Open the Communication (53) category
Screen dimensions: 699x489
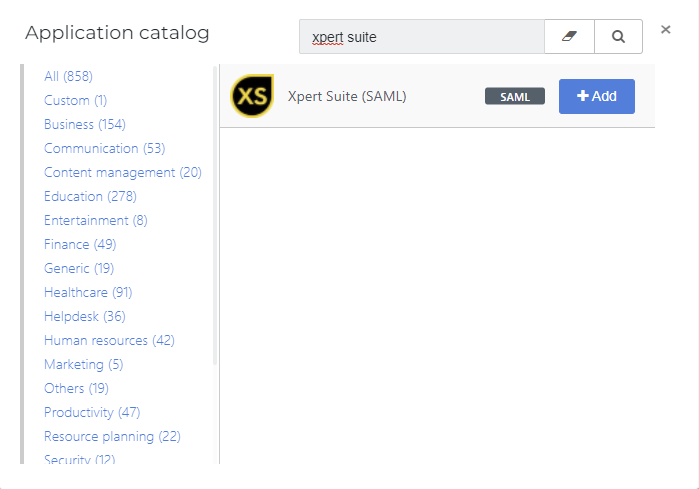[x=104, y=148]
